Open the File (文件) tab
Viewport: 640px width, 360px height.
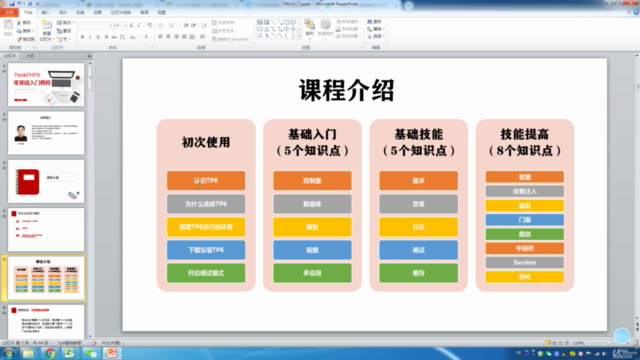tap(9, 13)
